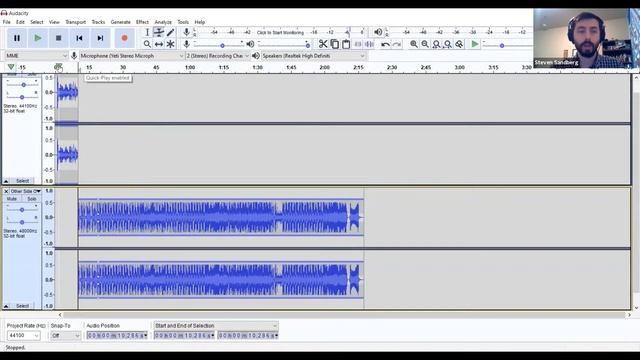Select the Time Shift tool
Screen dimensions: 640x360
pyautogui.click(x=159, y=44)
